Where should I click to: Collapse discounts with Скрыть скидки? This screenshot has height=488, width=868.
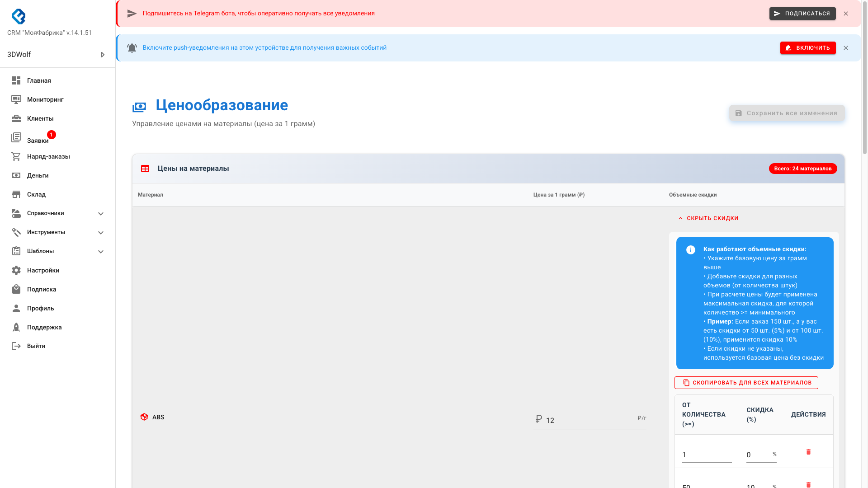pyautogui.click(x=708, y=218)
